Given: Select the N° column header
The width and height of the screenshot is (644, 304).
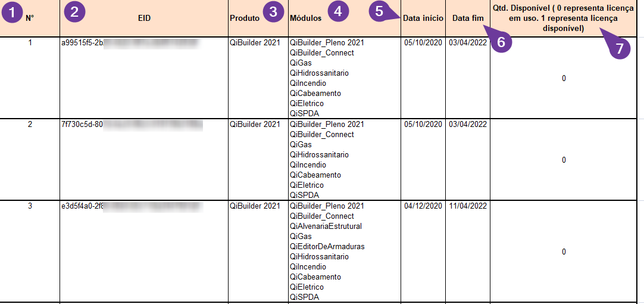Looking at the screenshot, I should (x=30, y=18).
